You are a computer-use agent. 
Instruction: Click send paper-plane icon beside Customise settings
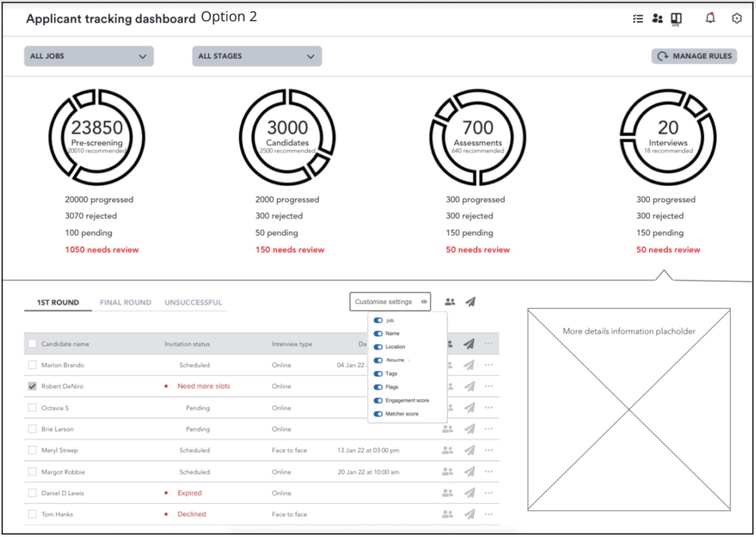pyautogui.click(x=470, y=302)
